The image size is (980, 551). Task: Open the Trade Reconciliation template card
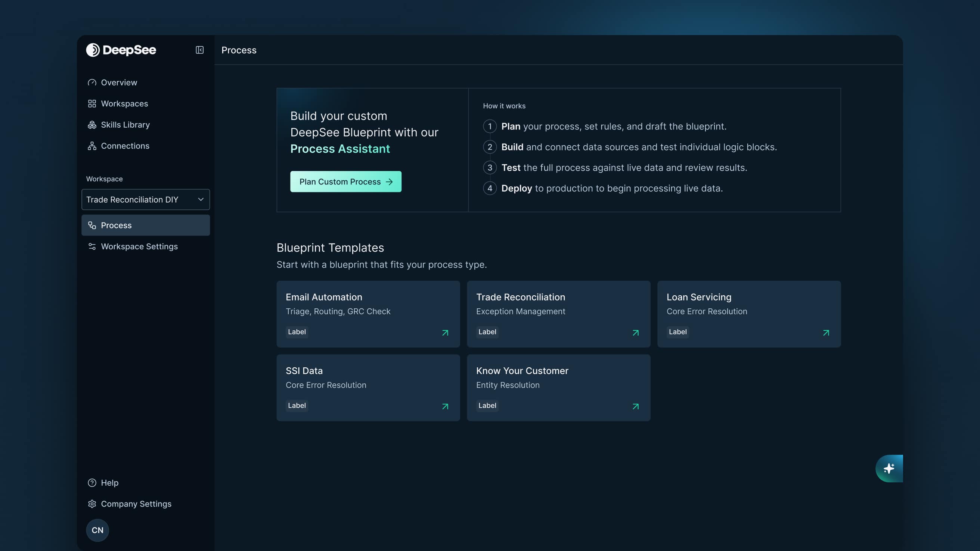point(558,314)
